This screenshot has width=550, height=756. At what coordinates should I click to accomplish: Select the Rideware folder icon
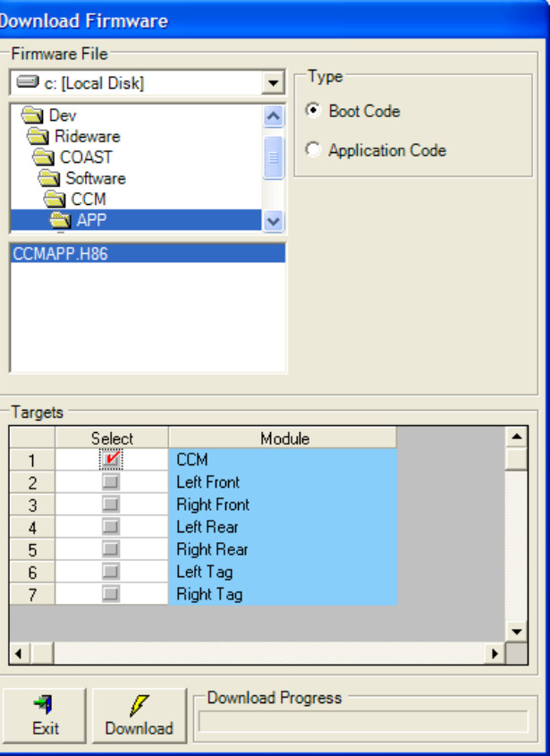(x=38, y=137)
